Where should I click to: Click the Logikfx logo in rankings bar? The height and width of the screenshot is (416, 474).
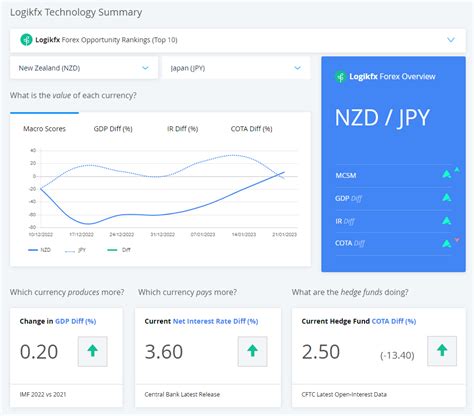click(26, 40)
